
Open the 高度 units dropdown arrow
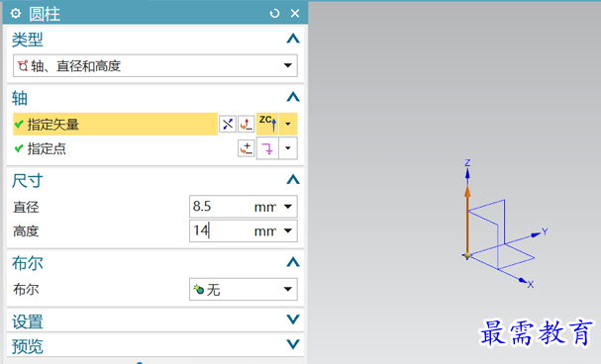coord(288,230)
